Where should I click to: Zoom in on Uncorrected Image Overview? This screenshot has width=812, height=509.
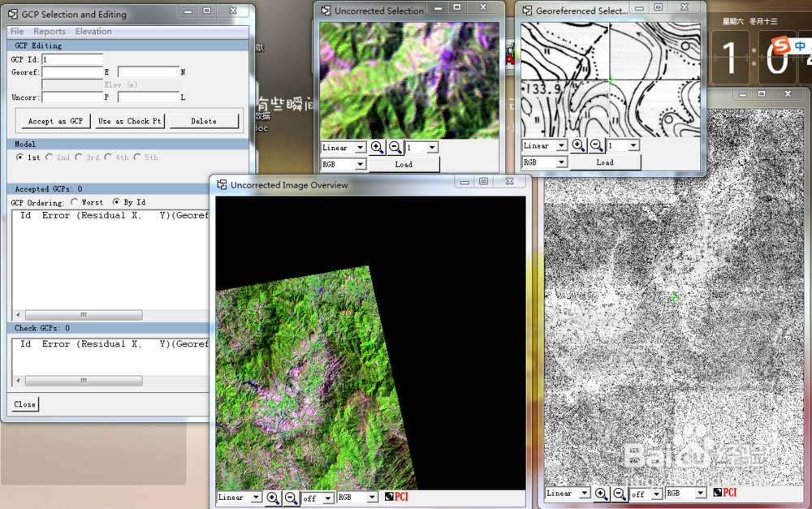point(273,498)
